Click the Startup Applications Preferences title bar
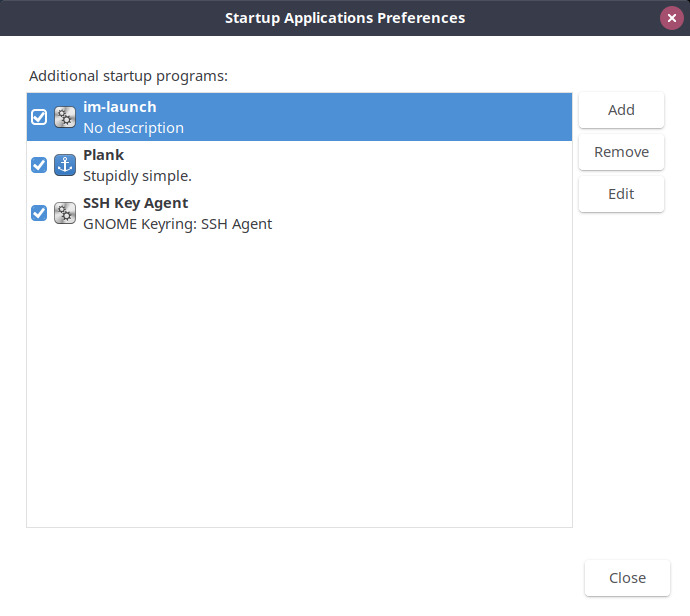This screenshot has height=616, width=690. 345,18
